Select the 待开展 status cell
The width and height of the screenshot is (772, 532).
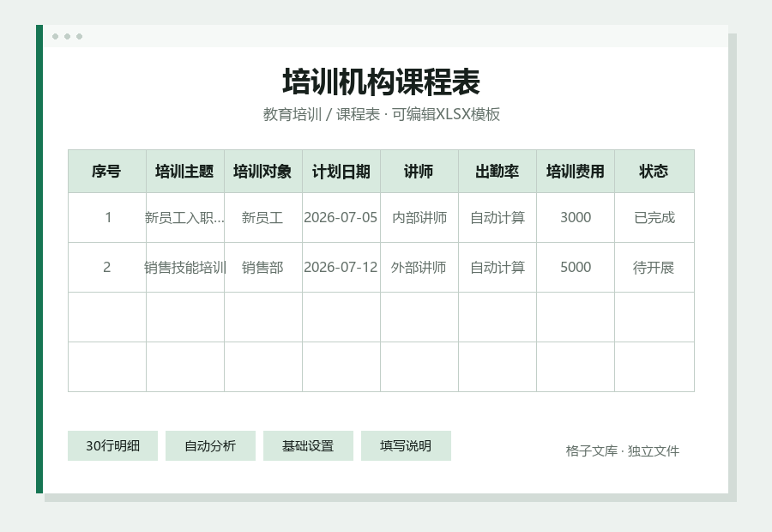coord(654,268)
